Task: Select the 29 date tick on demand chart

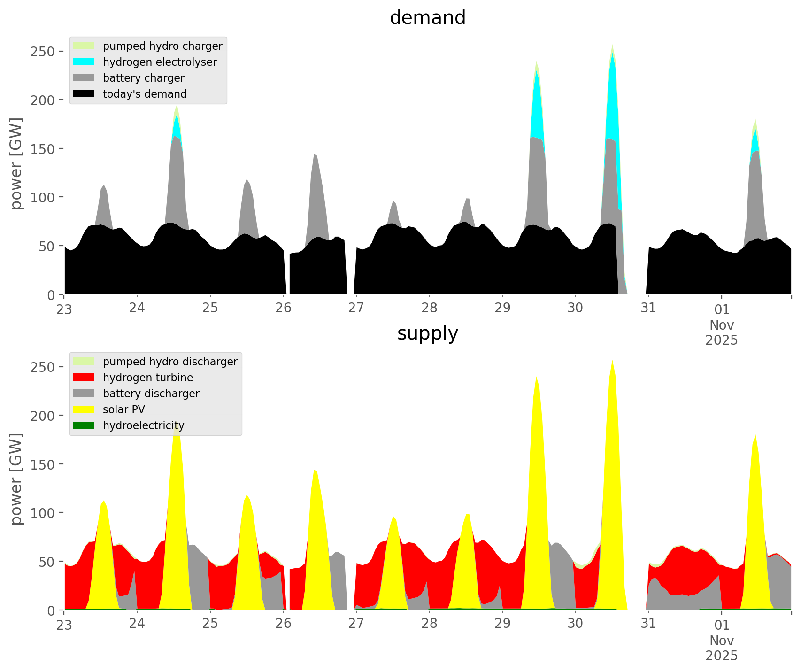Action: coord(502,308)
